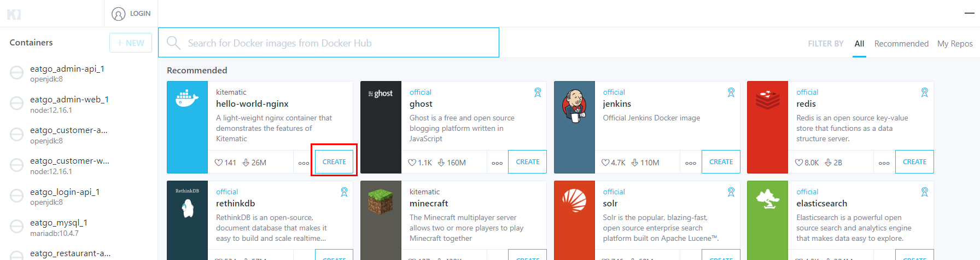This screenshot has height=260, width=980.
Task: Select eatgo_customer-a... container
Action: (x=79, y=135)
